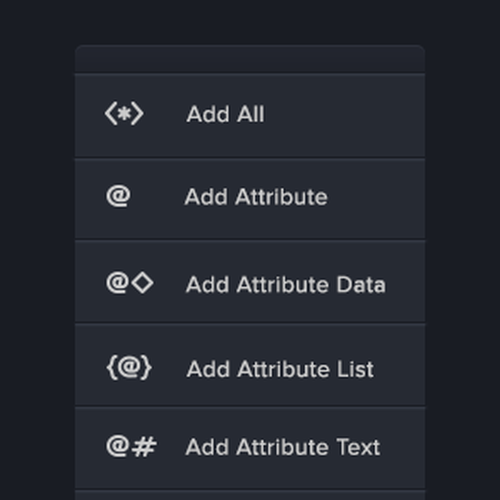The height and width of the screenshot is (500, 500).
Task: Click the @ symbol Add Attribute icon
Action: click(118, 196)
